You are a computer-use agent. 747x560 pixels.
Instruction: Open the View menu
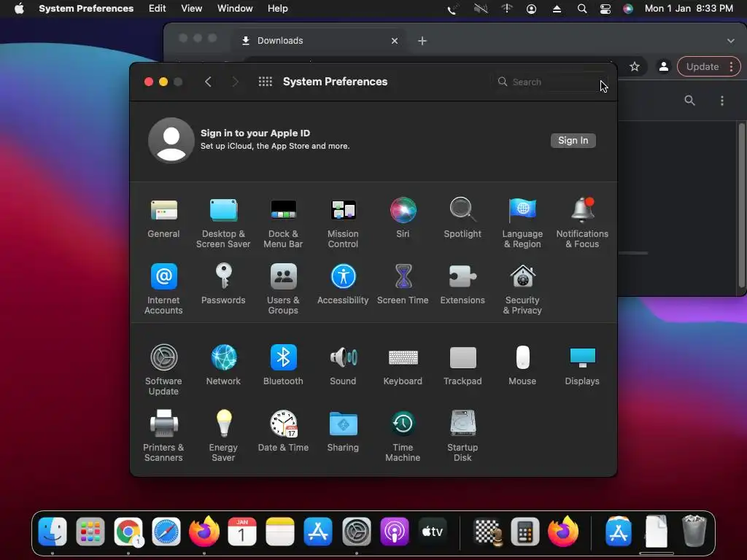[x=192, y=9]
